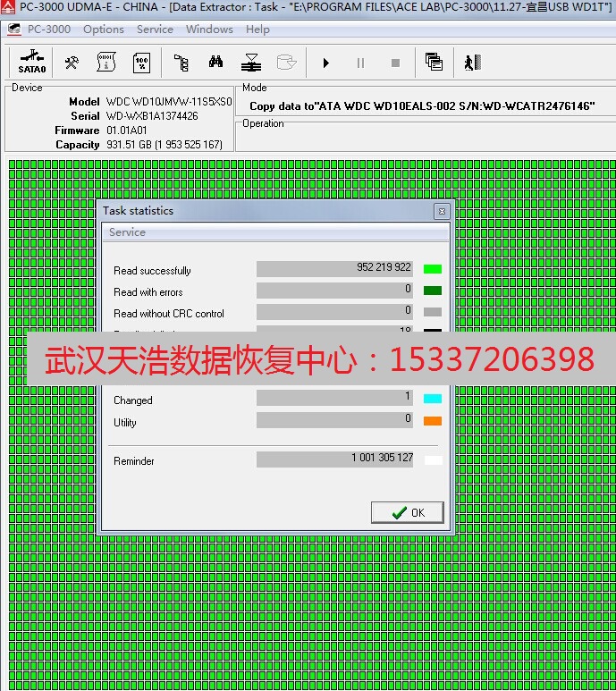Open the hammer and wrench tools icon
This screenshot has width=616, height=691.
point(72,63)
